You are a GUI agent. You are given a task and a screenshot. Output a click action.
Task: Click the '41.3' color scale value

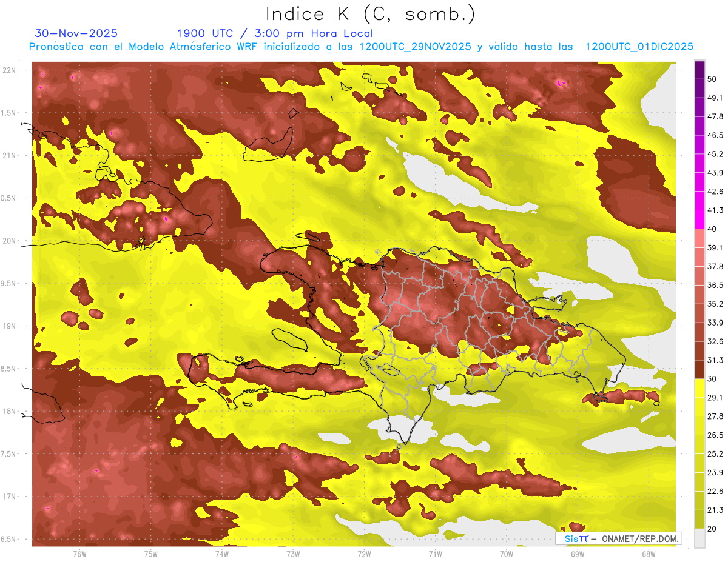tap(715, 210)
